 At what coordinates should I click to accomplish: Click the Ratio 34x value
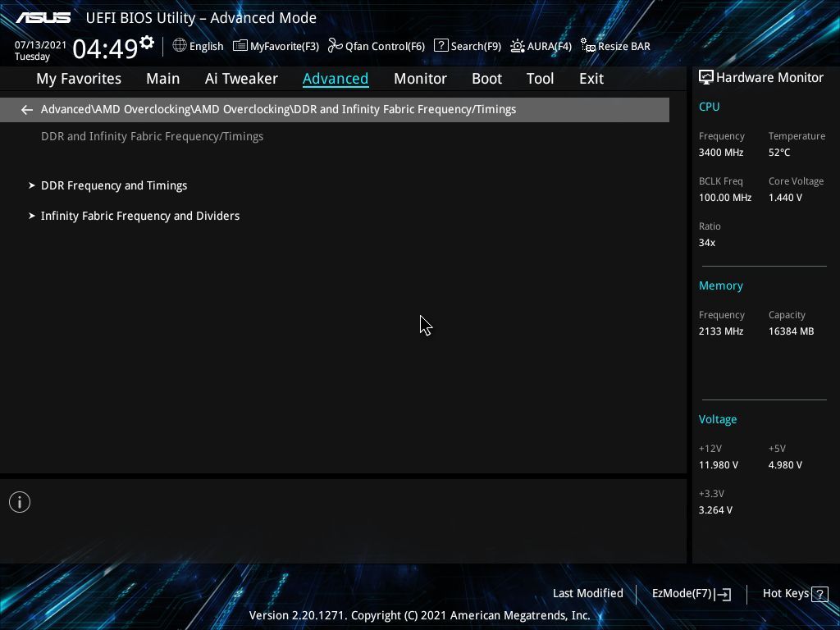706,243
